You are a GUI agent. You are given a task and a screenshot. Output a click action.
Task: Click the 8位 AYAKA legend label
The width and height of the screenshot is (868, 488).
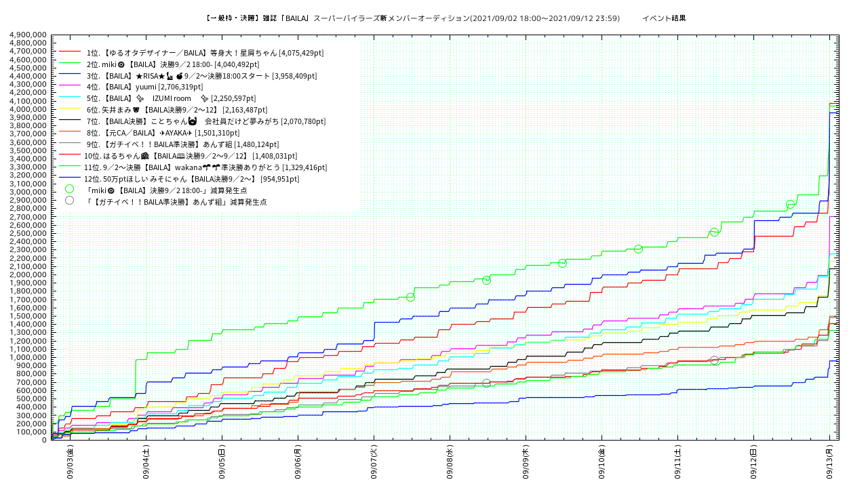click(163, 133)
